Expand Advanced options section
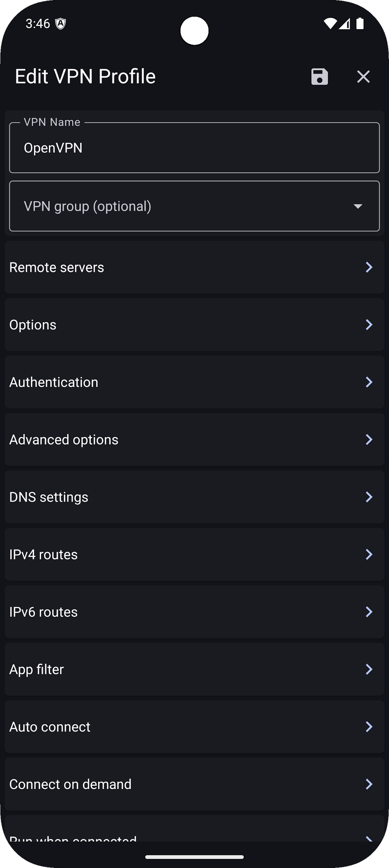 (x=194, y=439)
